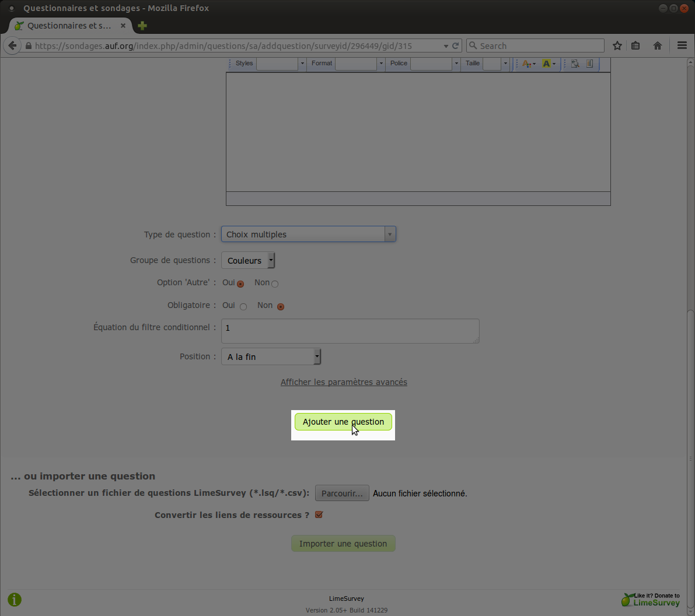The width and height of the screenshot is (695, 616).
Task: Click the padlock site security icon
Action: click(29, 45)
